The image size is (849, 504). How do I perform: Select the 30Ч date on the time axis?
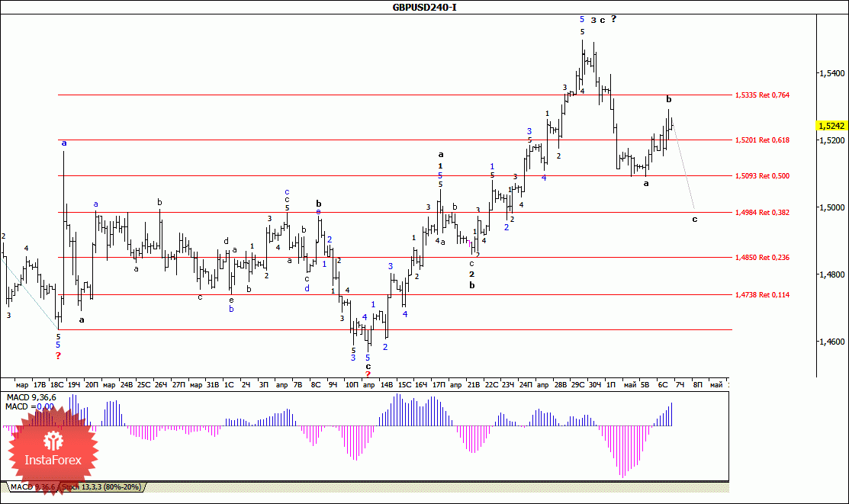(x=594, y=385)
